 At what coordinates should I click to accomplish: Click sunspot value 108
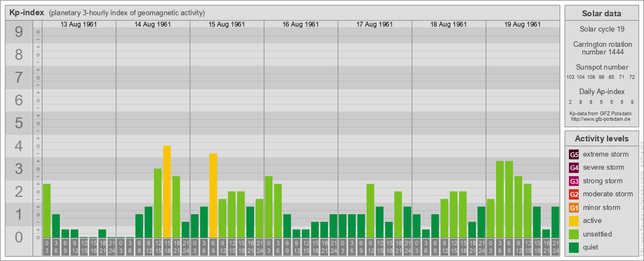click(591, 77)
